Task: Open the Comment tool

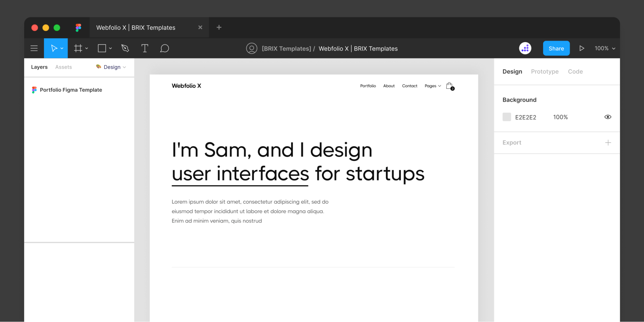Action: click(164, 48)
